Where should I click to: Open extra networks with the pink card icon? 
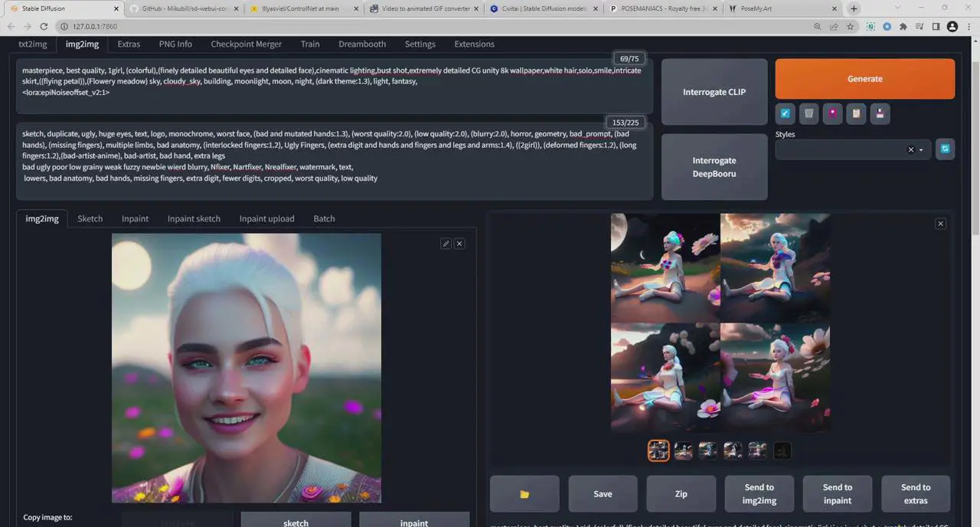(x=832, y=113)
